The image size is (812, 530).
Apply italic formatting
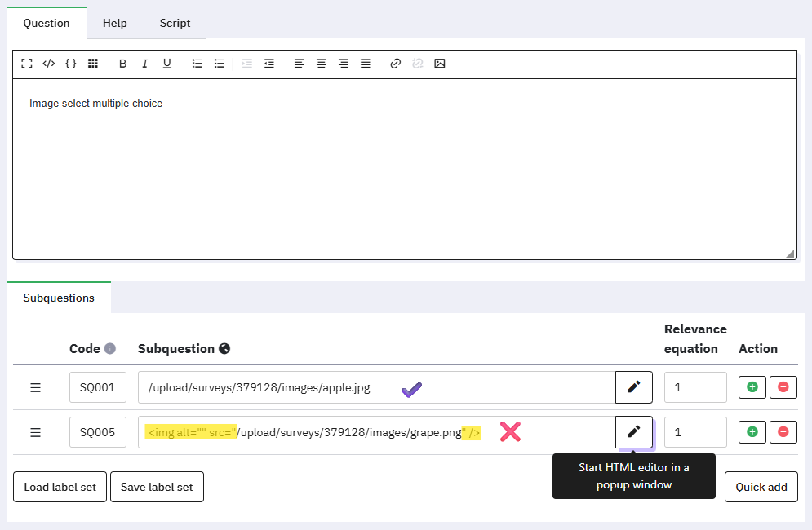click(144, 64)
